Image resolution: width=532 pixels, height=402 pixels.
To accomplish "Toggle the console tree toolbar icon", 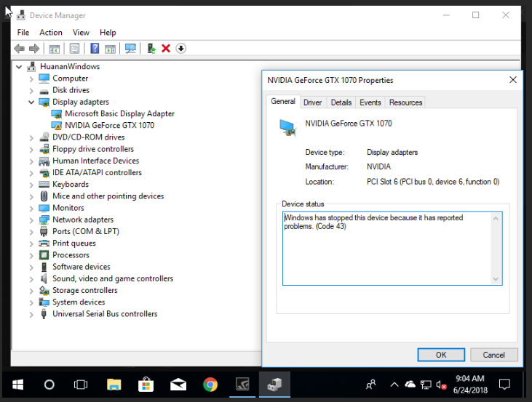I will [x=55, y=49].
